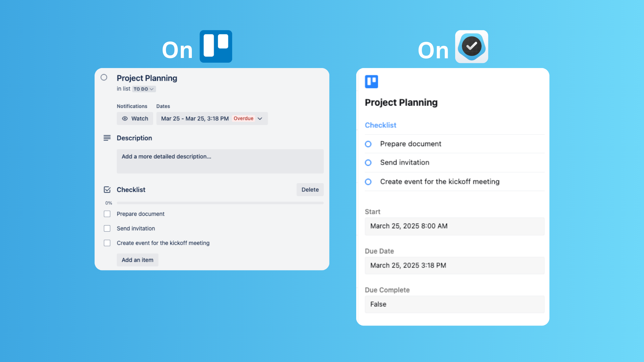Click the Checklist checkmark icon
644x362 pixels.
(107, 190)
